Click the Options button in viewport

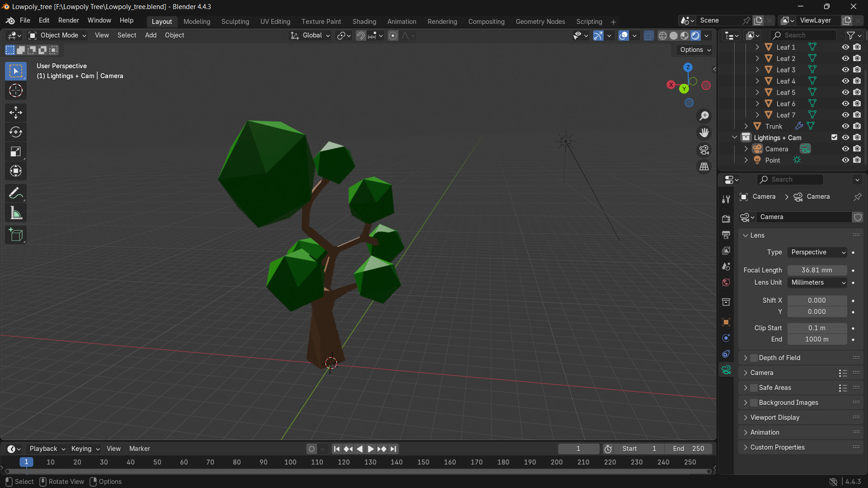pos(695,50)
